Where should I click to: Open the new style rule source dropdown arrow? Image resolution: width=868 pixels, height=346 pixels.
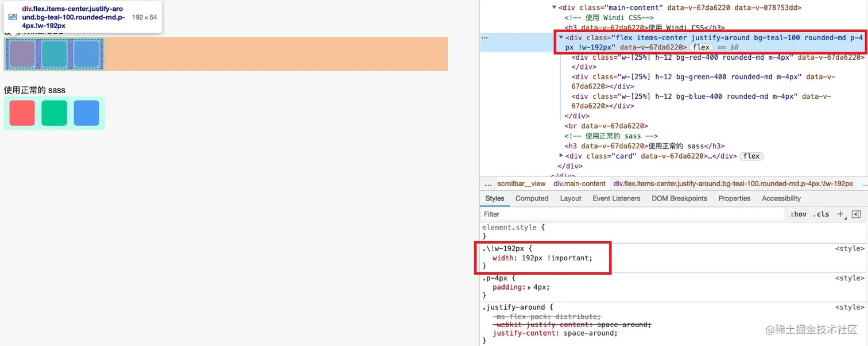[844, 217]
